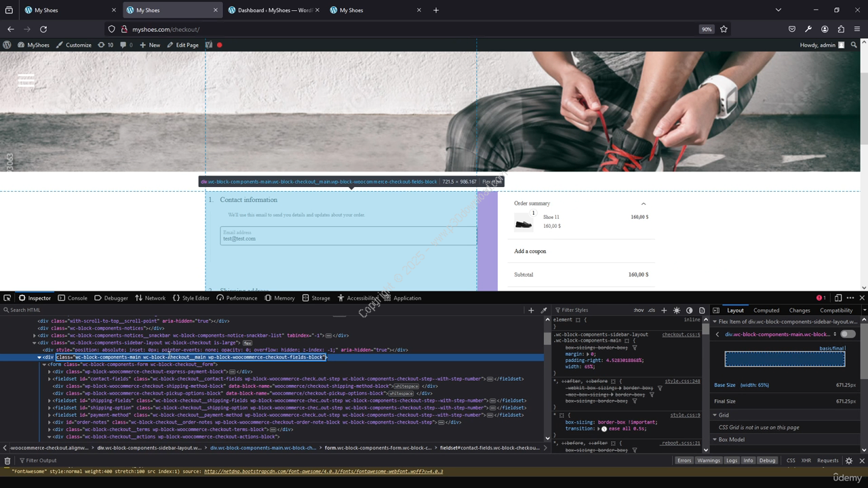Open the Network tab
868x488 pixels.
tap(150, 298)
